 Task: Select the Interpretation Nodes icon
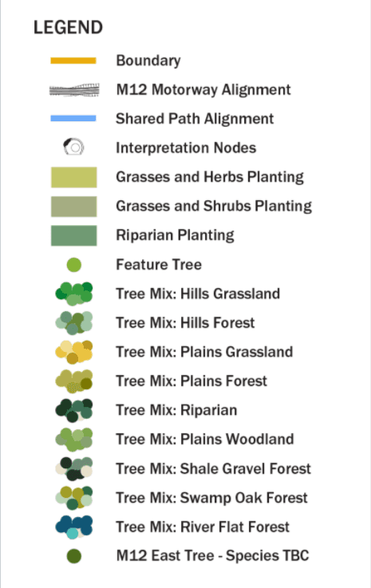[x=73, y=147]
